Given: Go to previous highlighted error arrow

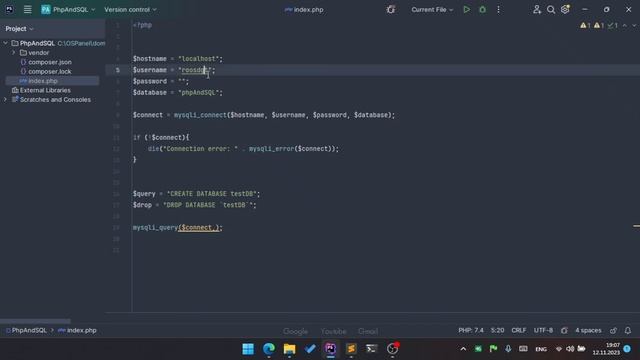Looking at the screenshot, I should coord(624,25).
